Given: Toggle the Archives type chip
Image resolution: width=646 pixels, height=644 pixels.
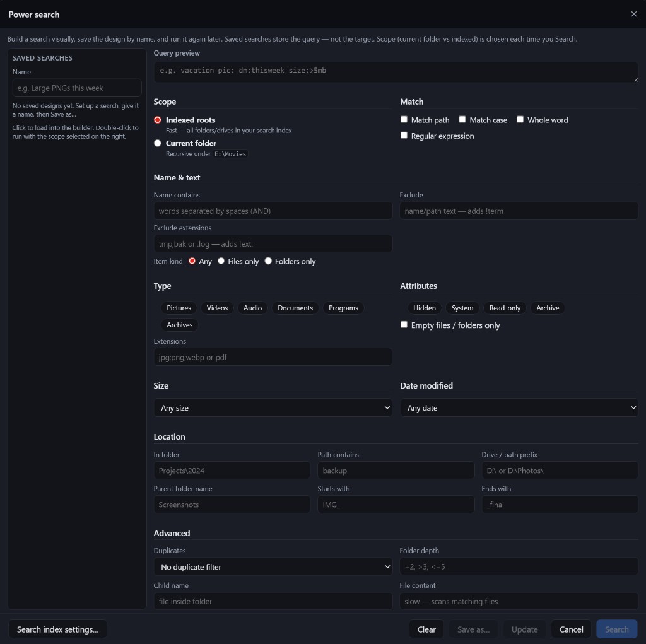Looking at the screenshot, I should point(180,325).
